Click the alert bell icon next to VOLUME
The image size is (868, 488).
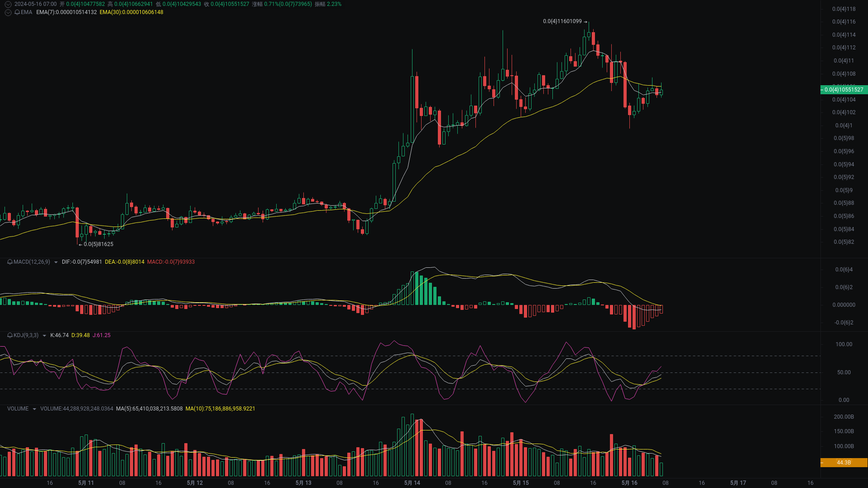click(9, 408)
